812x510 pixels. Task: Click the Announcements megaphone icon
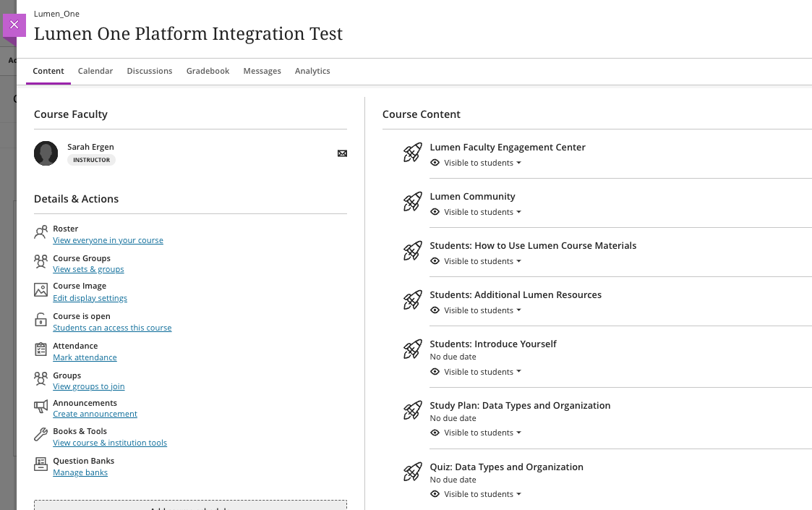(x=40, y=407)
